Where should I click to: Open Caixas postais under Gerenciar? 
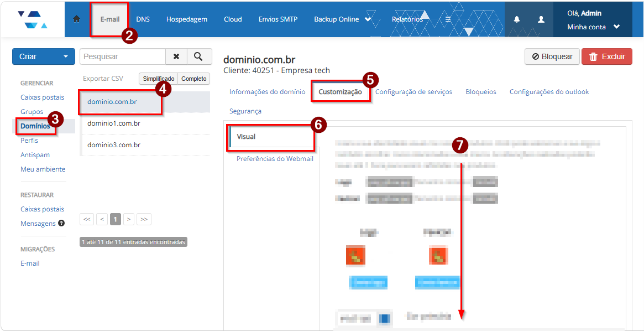click(43, 97)
